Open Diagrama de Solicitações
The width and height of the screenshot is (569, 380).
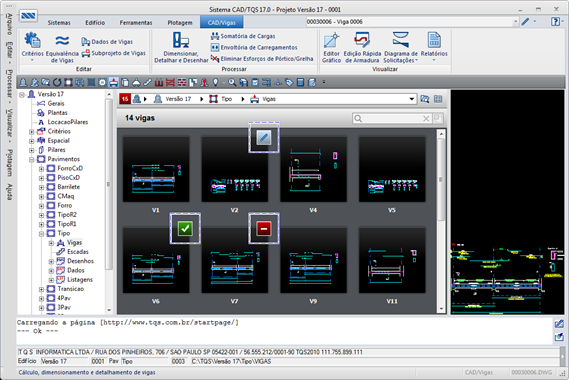pyautogui.click(x=401, y=47)
